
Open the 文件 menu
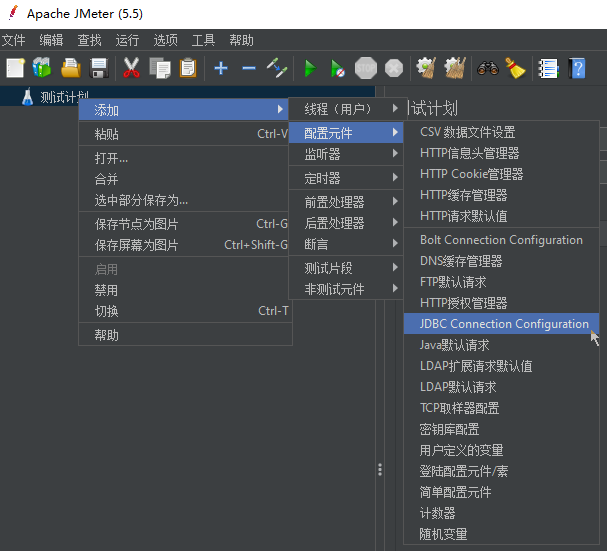[14, 40]
